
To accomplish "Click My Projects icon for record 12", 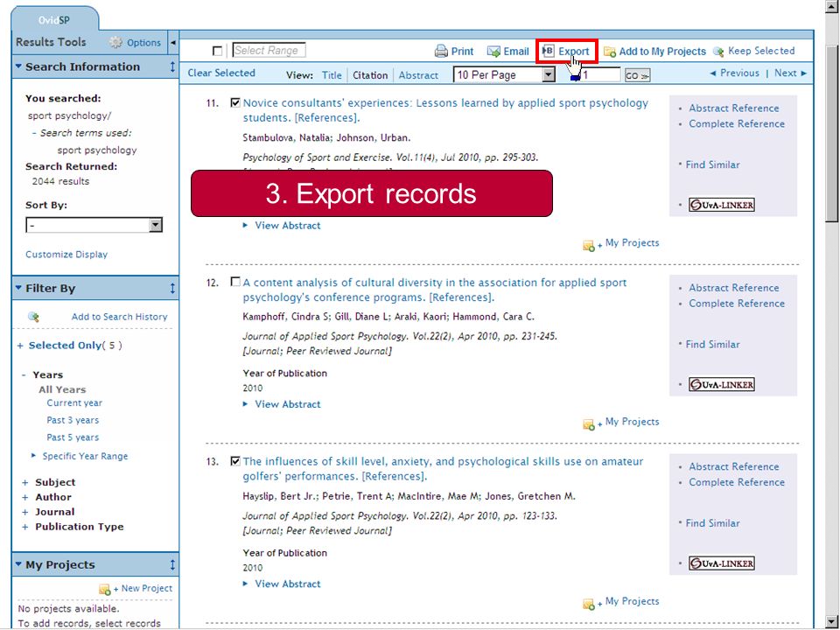I will pos(589,424).
